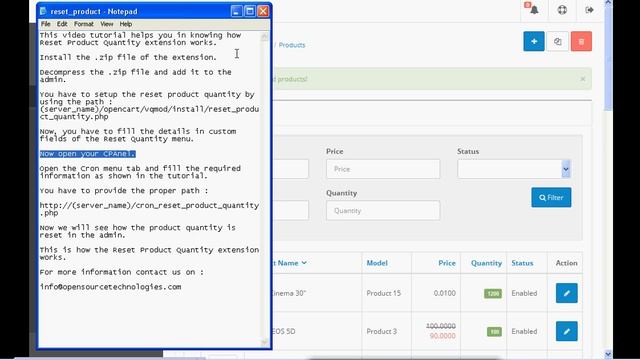640x360 pixels.
Task: Edit Product 15 with the pencil button
Action: pyautogui.click(x=567, y=293)
